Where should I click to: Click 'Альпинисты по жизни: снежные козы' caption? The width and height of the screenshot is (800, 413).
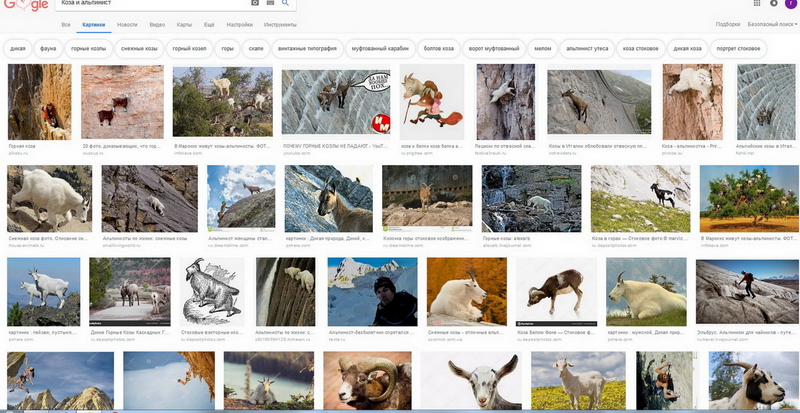(145, 238)
